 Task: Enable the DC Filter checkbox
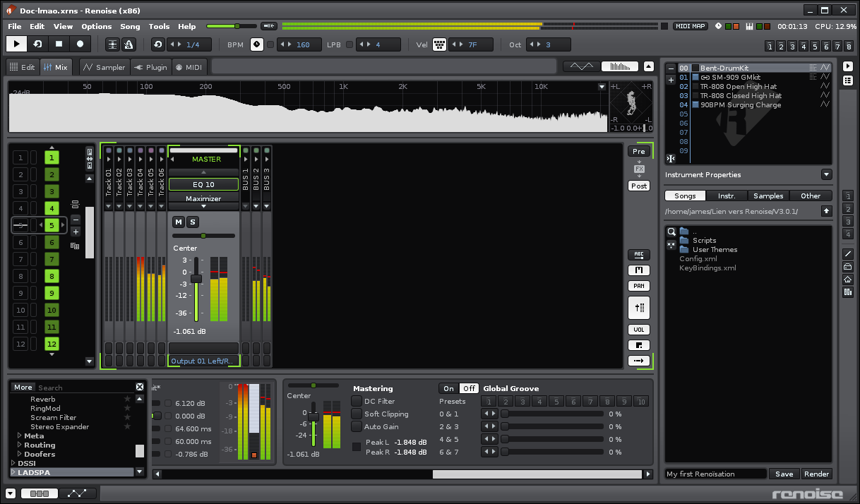tap(357, 402)
